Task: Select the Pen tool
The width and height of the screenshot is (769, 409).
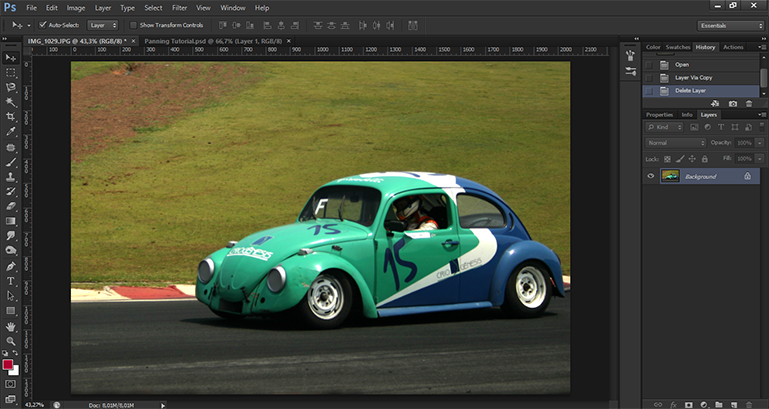Action: 11,266
